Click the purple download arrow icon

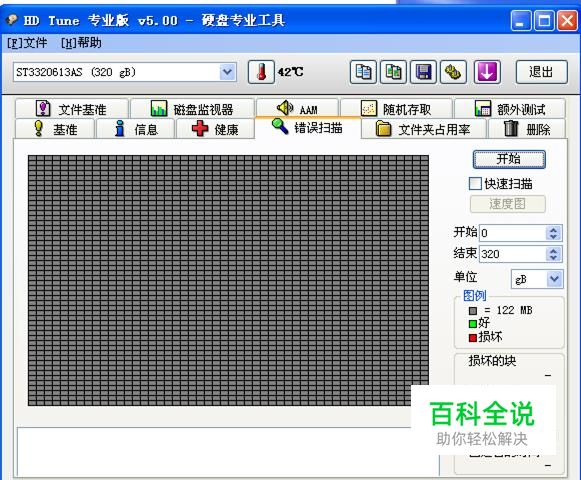click(x=487, y=72)
